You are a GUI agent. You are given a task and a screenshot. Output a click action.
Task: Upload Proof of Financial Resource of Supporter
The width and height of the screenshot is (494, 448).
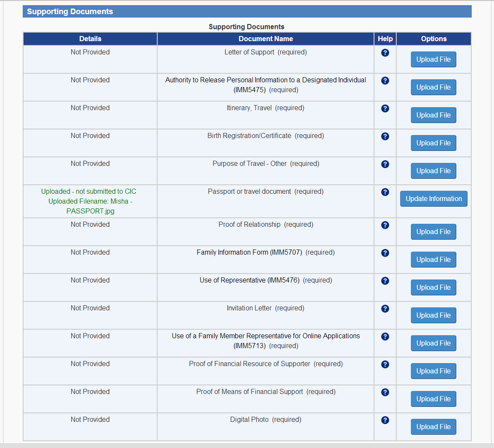[434, 371]
